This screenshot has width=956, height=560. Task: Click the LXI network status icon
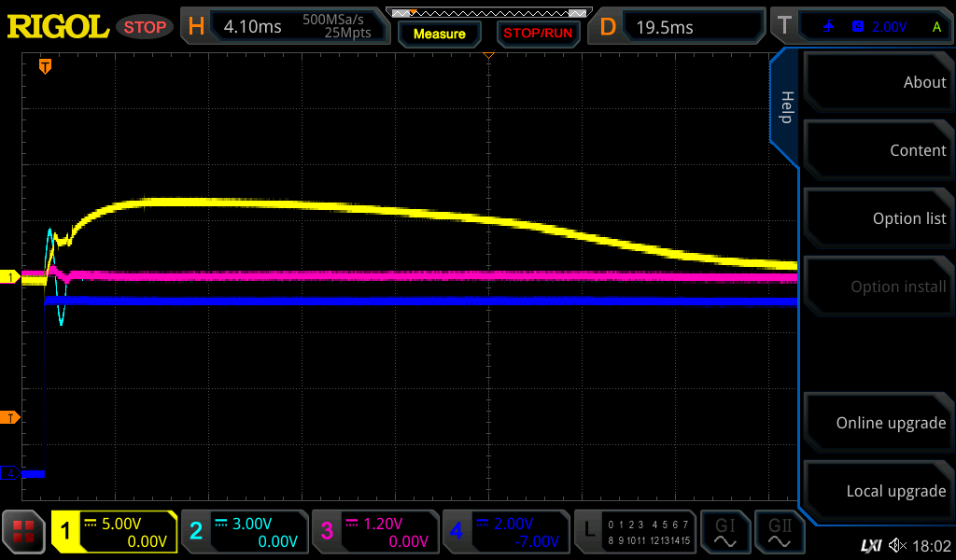tap(870, 545)
